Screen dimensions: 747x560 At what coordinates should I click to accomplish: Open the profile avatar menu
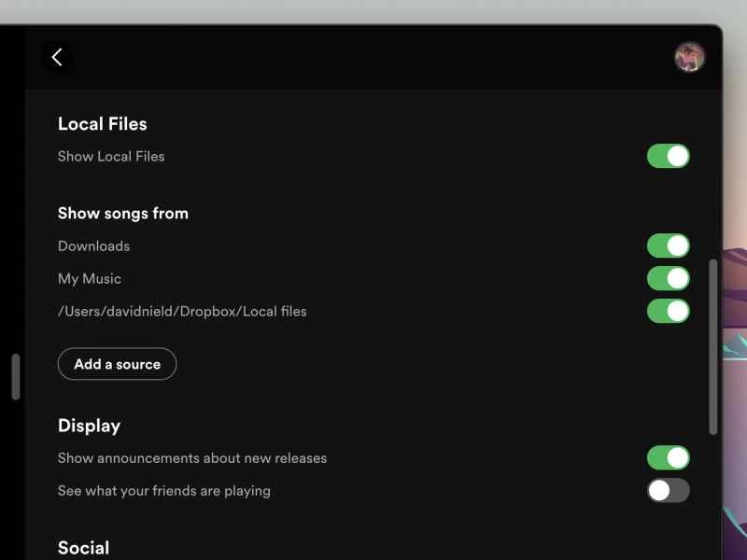click(x=689, y=57)
